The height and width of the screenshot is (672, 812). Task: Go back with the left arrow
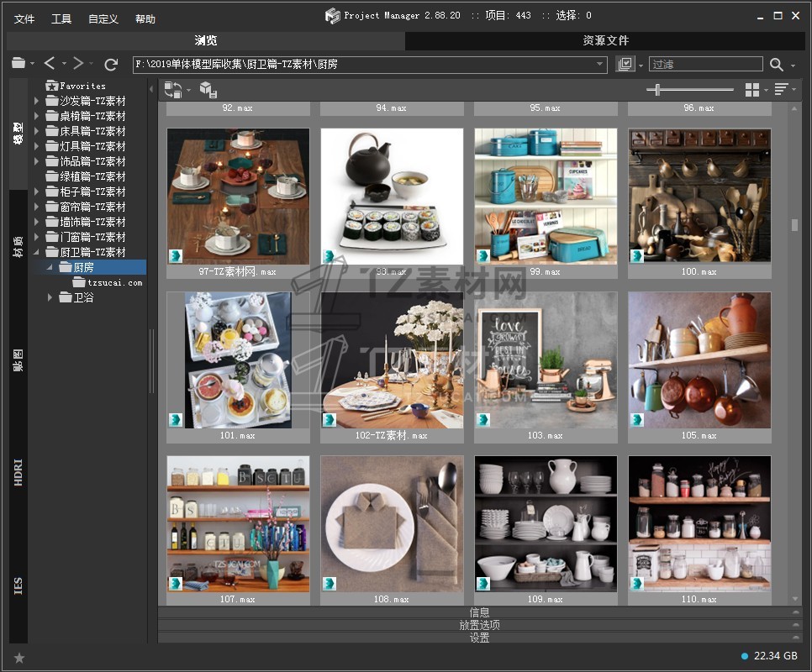point(50,64)
